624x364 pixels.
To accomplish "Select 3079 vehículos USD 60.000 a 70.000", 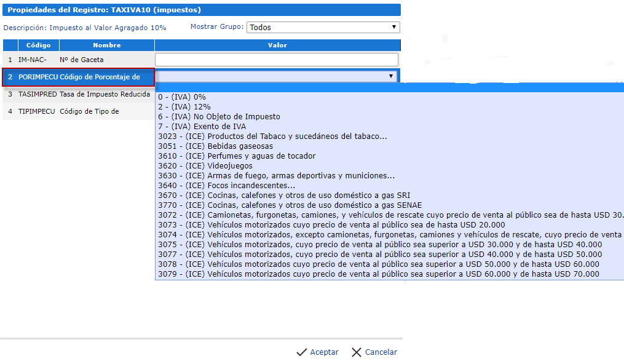I will pos(389,274).
